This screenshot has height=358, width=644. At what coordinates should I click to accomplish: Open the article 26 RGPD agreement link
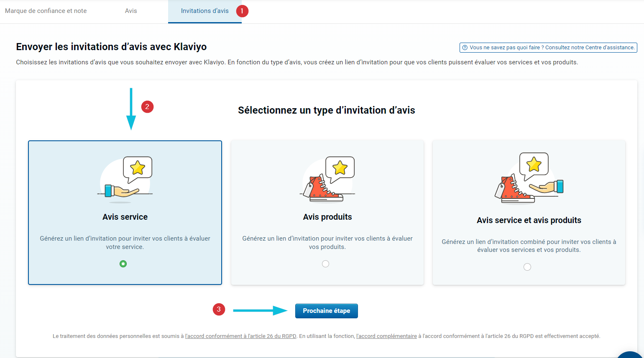(x=240, y=336)
